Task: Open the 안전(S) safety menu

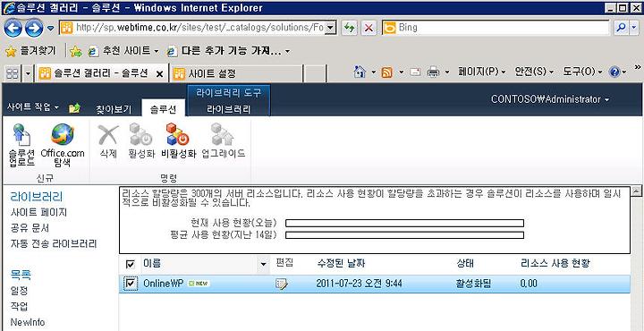Action: pyautogui.click(x=534, y=72)
